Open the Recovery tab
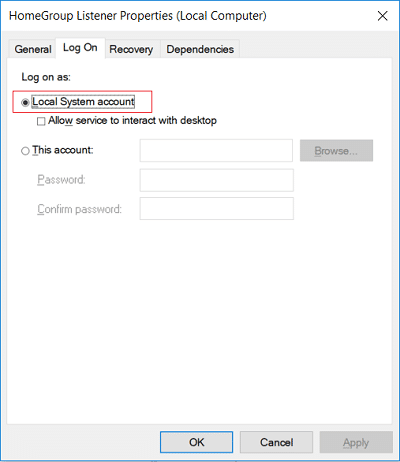The width and height of the screenshot is (400, 462). (x=131, y=49)
